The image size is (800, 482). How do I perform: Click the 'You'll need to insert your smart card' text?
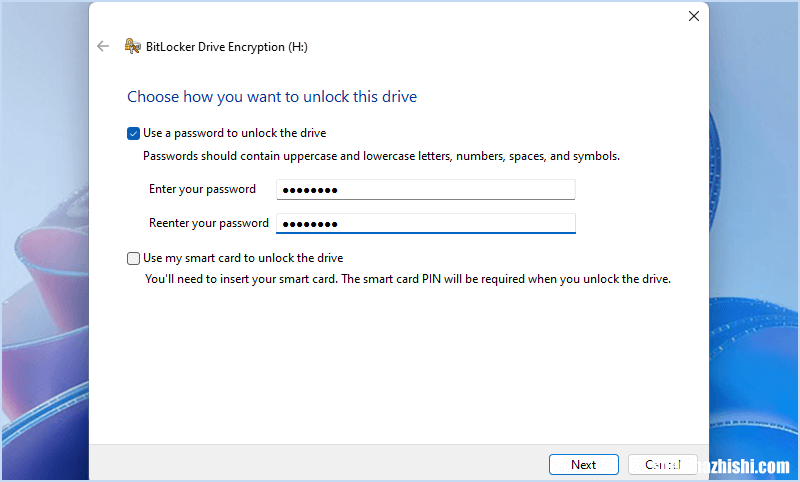[x=408, y=279]
